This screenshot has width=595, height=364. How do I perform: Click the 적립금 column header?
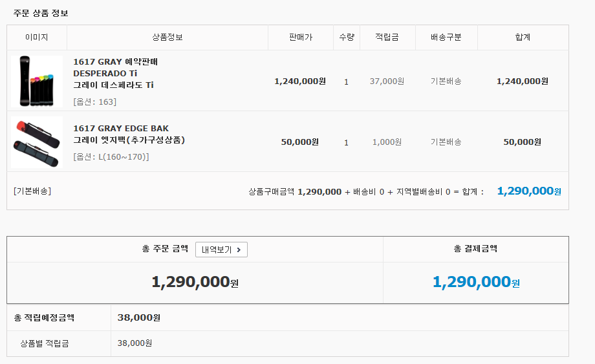(x=387, y=37)
